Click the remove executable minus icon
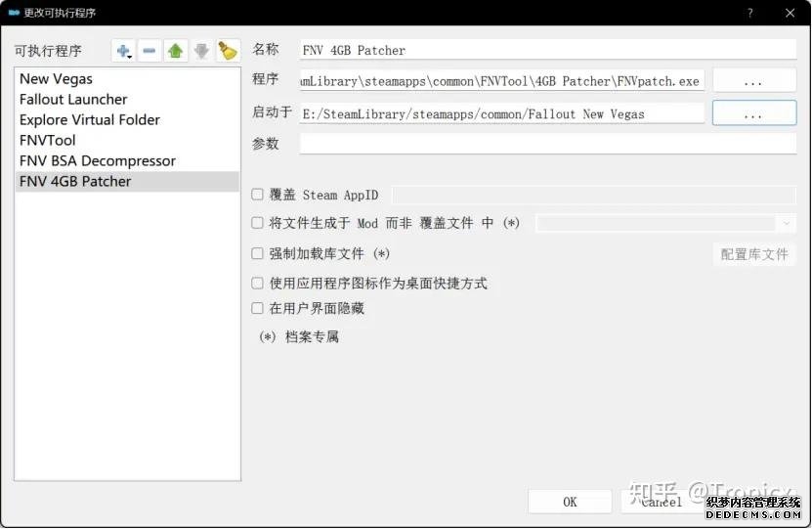812x529 pixels. pos(150,51)
